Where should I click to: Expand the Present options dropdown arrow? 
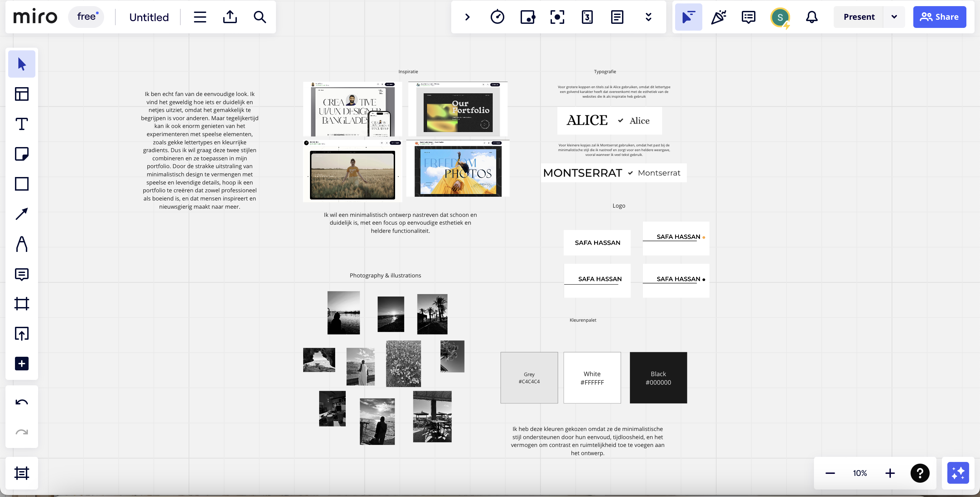click(894, 17)
